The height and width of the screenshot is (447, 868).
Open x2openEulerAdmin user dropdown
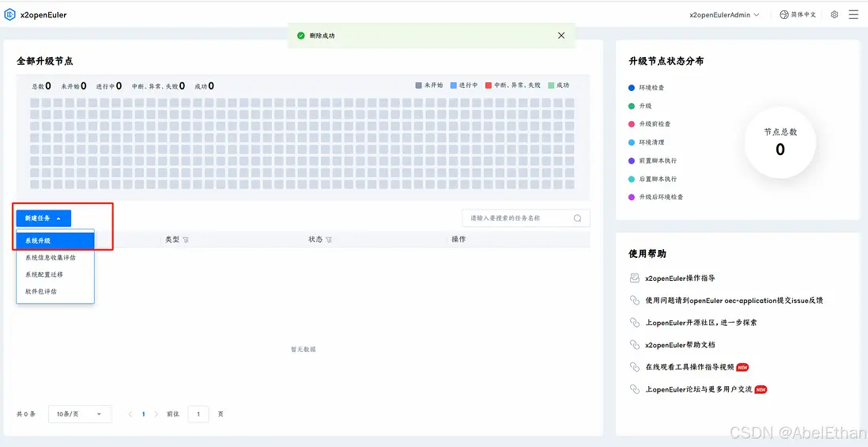coord(724,15)
